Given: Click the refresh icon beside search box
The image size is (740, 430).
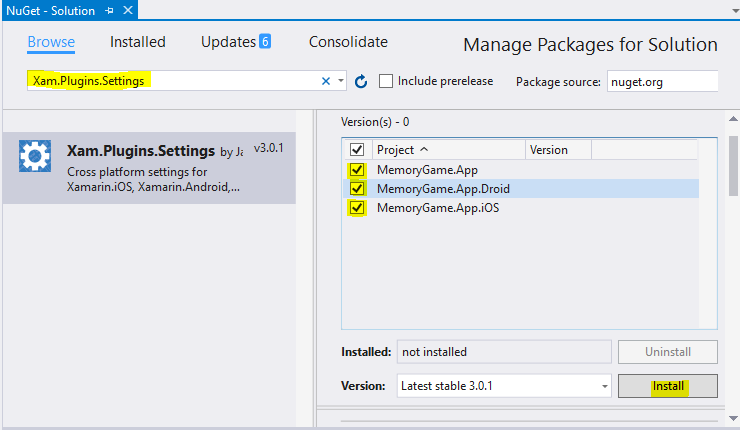Looking at the screenshot, I should pyautogui.click(x=361, y=82).
